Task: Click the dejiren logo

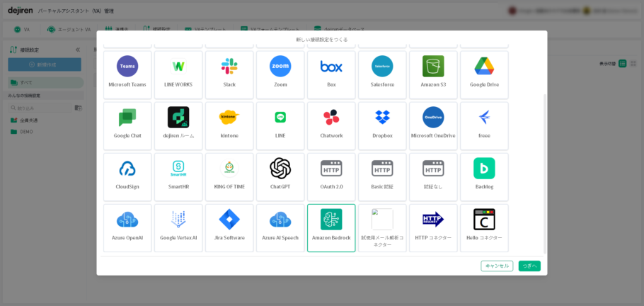Action: [x=20, y=11]
